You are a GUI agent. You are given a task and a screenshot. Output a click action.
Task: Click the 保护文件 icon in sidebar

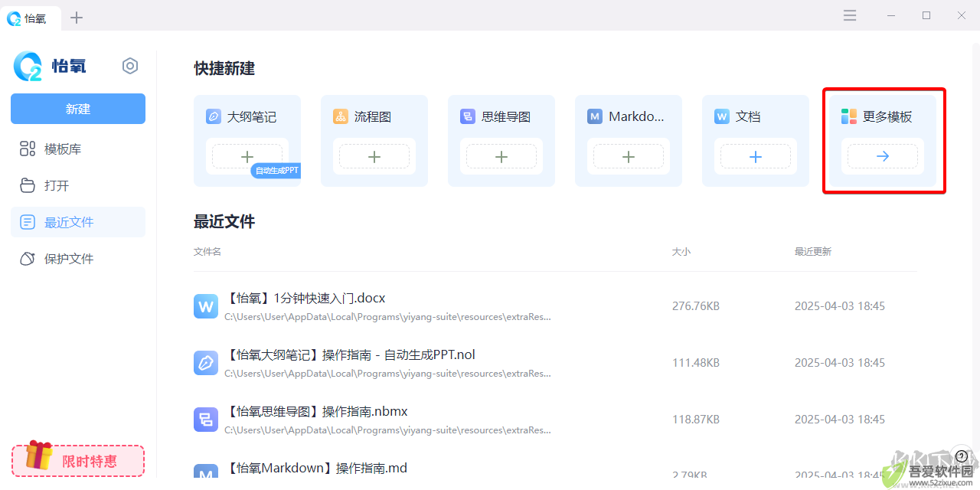pos(28,259)
